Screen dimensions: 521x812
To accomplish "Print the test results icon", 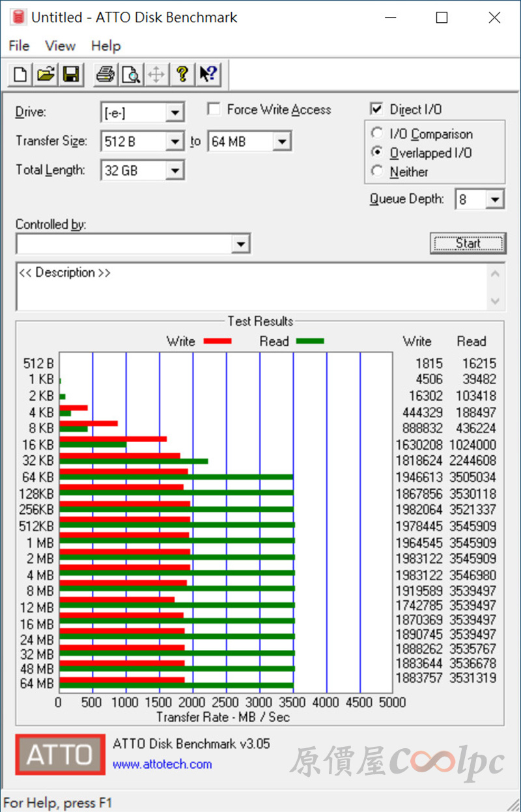I will point(105,75).
